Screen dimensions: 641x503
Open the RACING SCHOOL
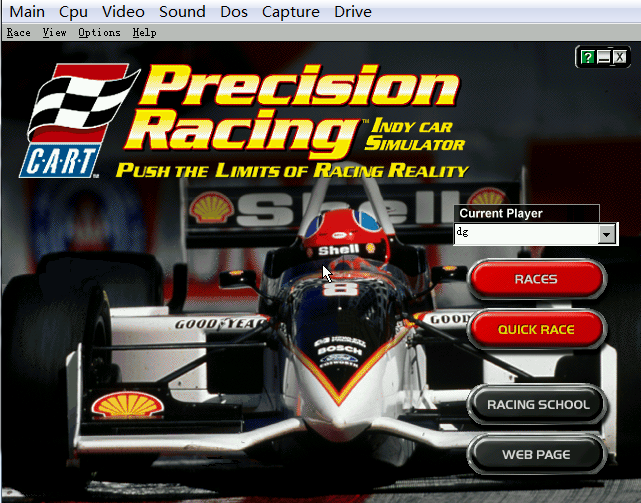coord(538,405)
